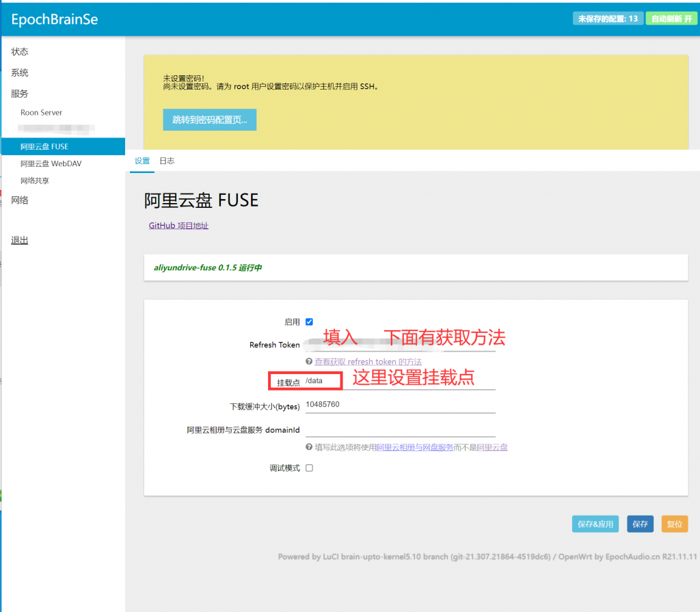
Task: Switch to the 设置 tab
Action: 142,161
